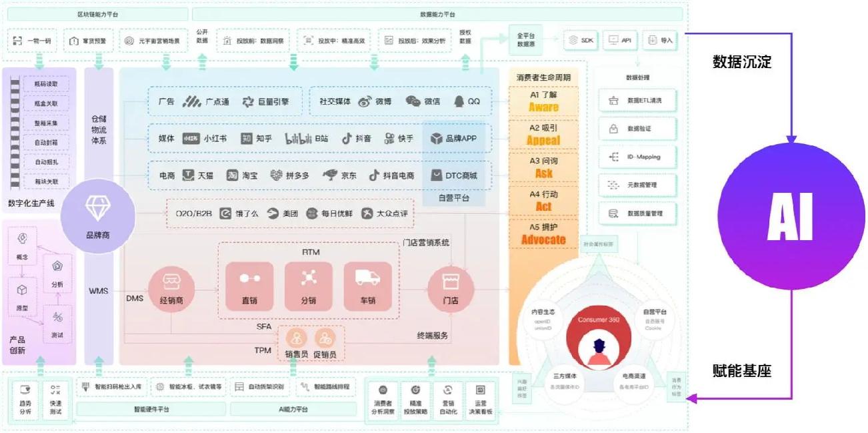The width and height of the screenshot is (868, 433).
Task: Open the 全平台数据源 panel
Action: coord(527,39)
